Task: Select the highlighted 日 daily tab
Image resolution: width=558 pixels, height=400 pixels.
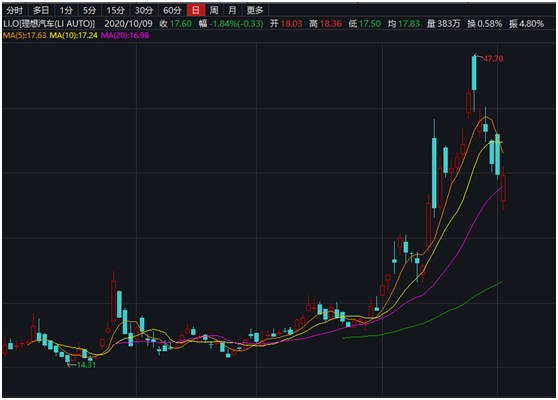Action: coord(196,10)
